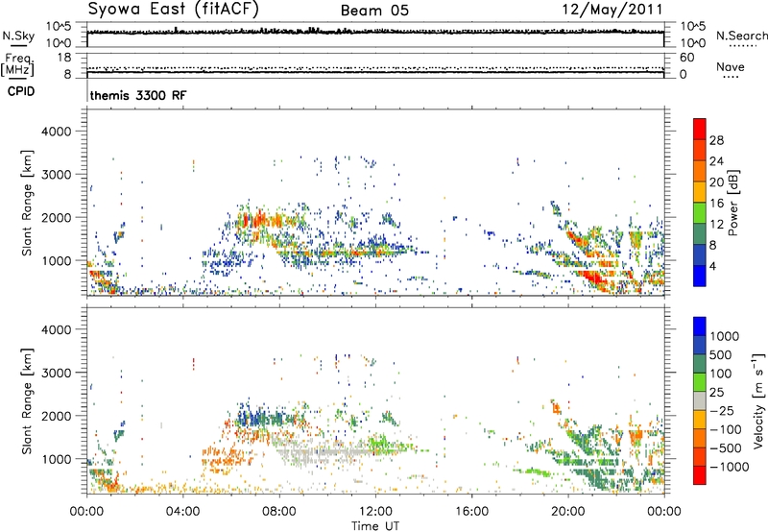Click the blue 1000 velocity colorbar swatch
Image resolution: width=768 pixels, height=532 pixels.
[700, 326]
